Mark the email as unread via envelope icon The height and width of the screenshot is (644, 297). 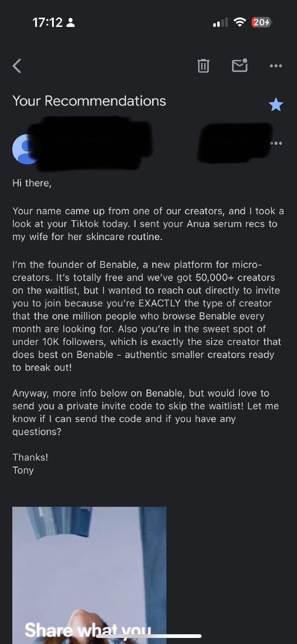(239, 66)
